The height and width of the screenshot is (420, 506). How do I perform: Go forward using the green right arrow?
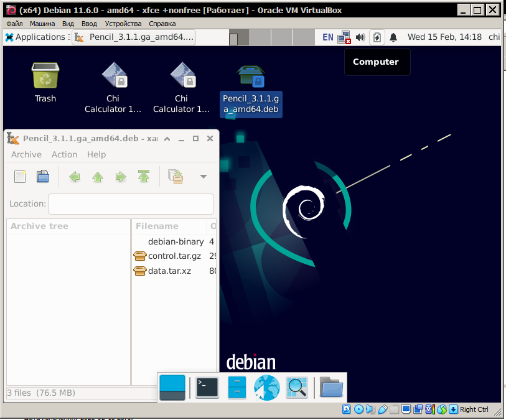tap(121, 177)
